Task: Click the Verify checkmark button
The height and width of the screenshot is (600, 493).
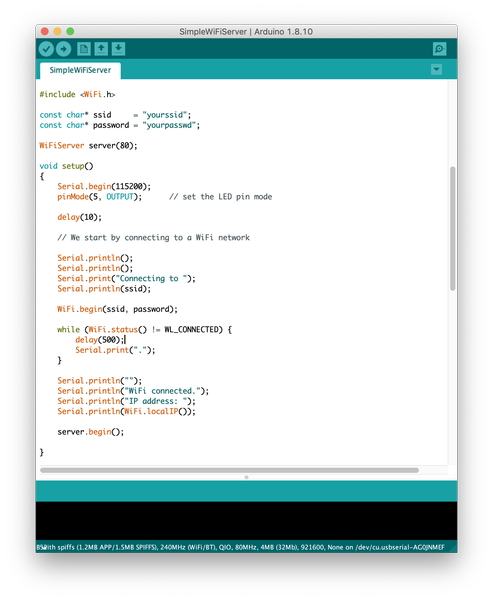Action: (46, 49)
